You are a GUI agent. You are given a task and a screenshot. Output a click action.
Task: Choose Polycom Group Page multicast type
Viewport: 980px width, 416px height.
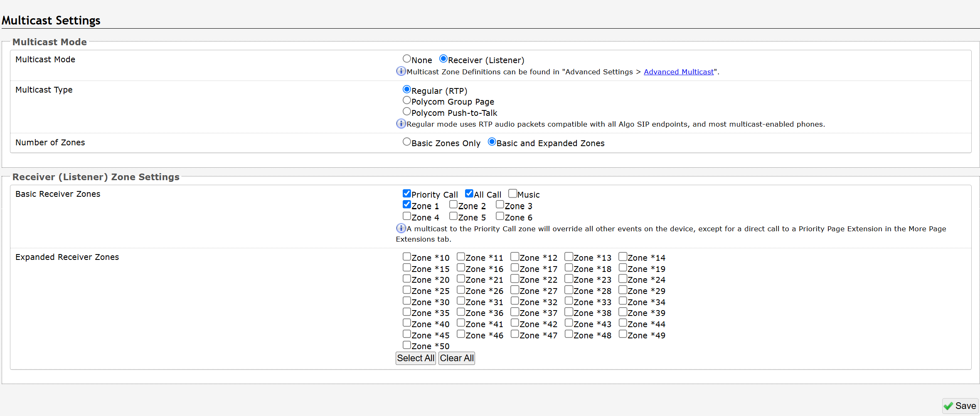click(407, 100)
